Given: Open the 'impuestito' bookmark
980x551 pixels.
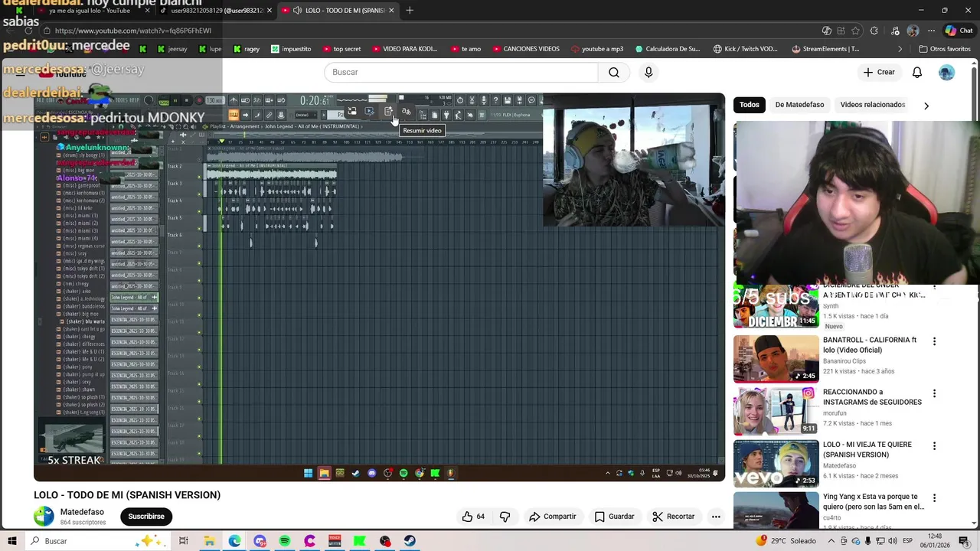Looking at the screenshot, I should pos(291,49).
